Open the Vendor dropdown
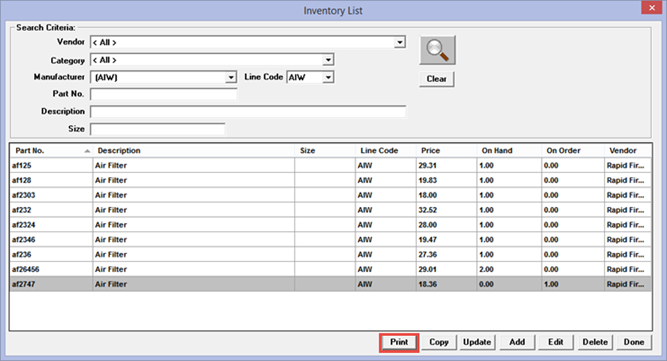The width and height of the screenshot is (667, 361). click(x=399, y=42)
